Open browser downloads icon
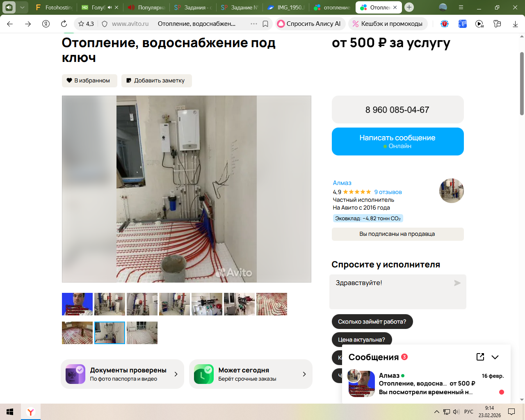The image size is (525, 420). point(515,24)
